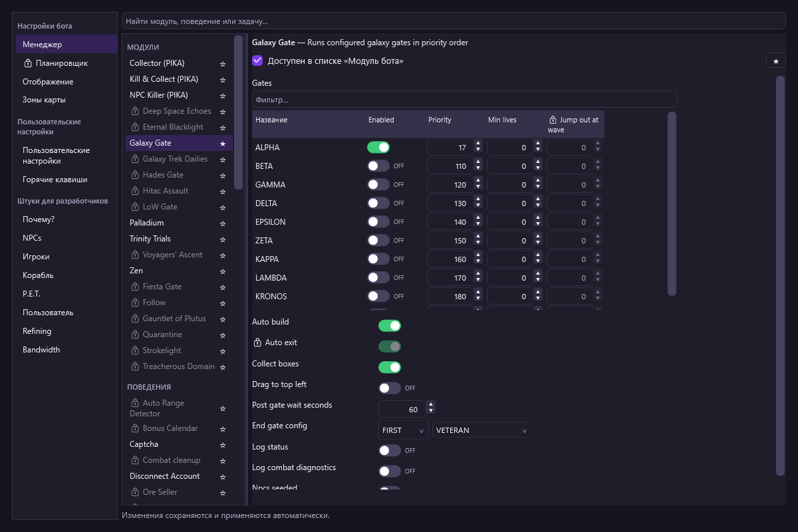Star the LoW Gate module
Screen dimensions: 798x532
[x=223, y=207]
